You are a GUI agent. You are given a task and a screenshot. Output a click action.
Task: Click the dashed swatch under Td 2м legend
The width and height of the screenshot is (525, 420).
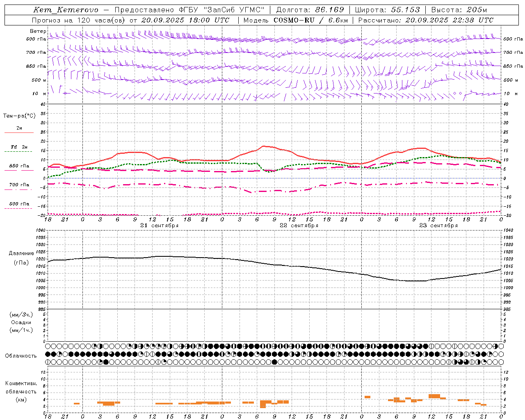[x=18, y=152]
